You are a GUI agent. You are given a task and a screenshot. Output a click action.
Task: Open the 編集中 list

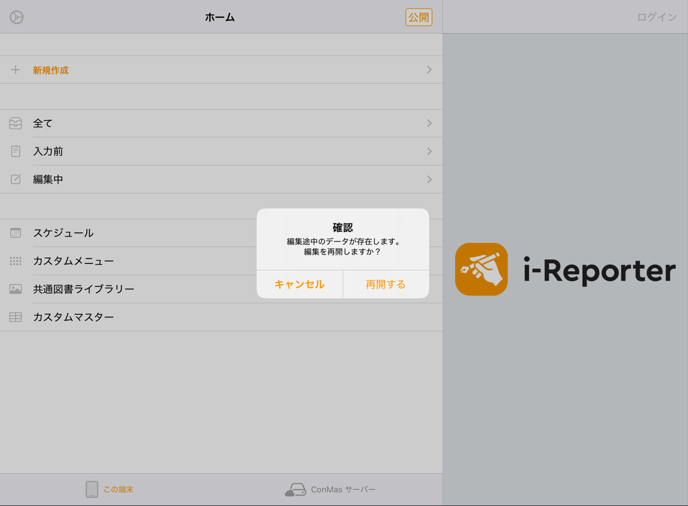point(221,179)
